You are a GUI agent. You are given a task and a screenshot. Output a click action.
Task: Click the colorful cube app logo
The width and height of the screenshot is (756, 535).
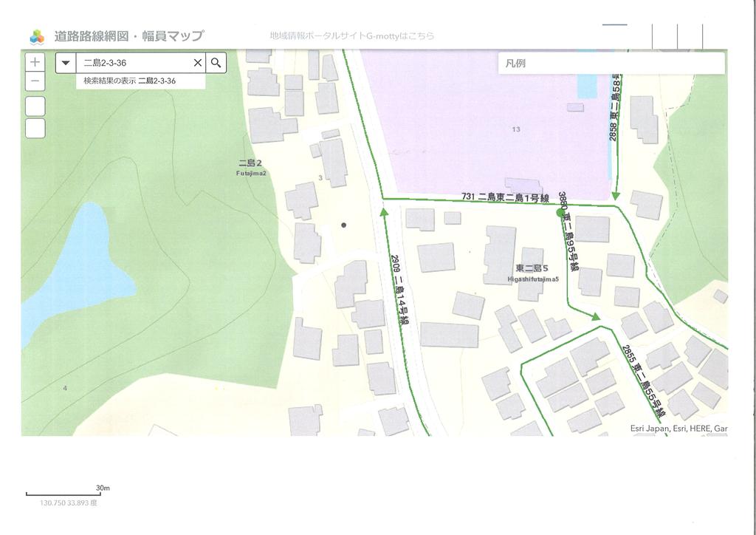(37, 36)
